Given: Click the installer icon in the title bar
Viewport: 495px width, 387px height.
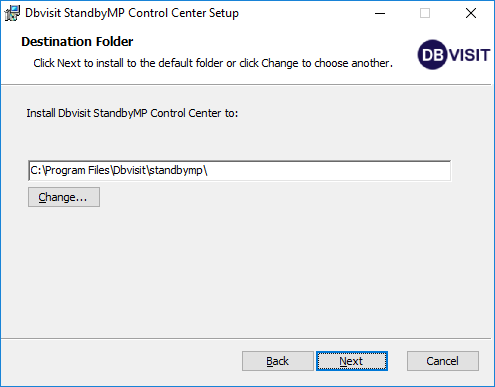Looking at the screenshot, I should click(x=12, y=13).
